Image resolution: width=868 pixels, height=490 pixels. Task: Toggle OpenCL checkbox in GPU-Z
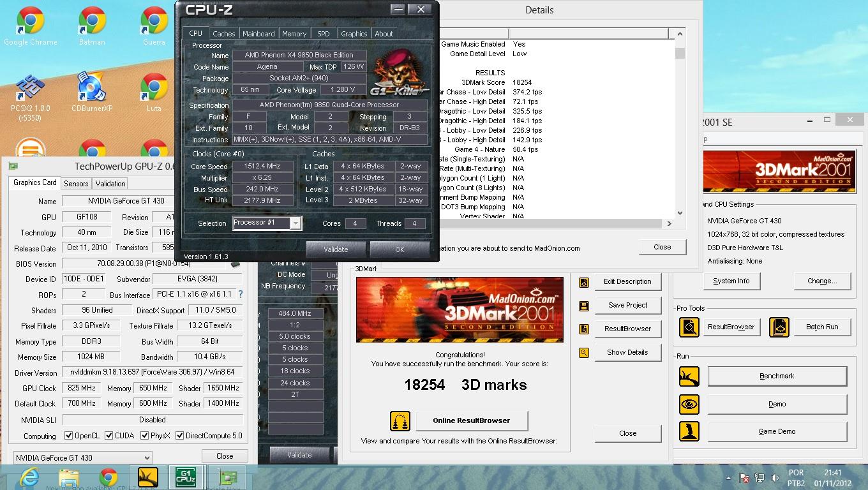(x=68, y=436)
